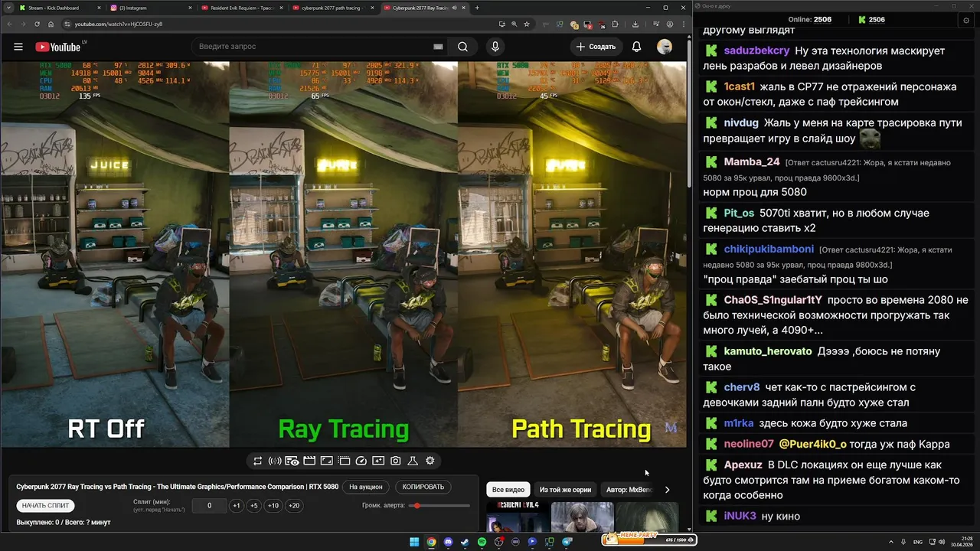980x551 pixels.
Task: Start voice search with the microphone
Action: (x=495, y=47)
